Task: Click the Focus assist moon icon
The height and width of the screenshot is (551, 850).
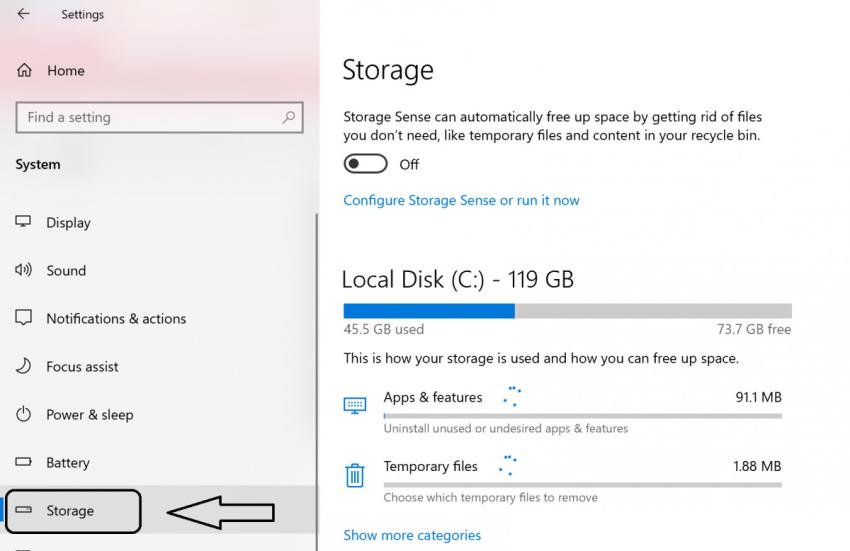Action: (23, 366)
